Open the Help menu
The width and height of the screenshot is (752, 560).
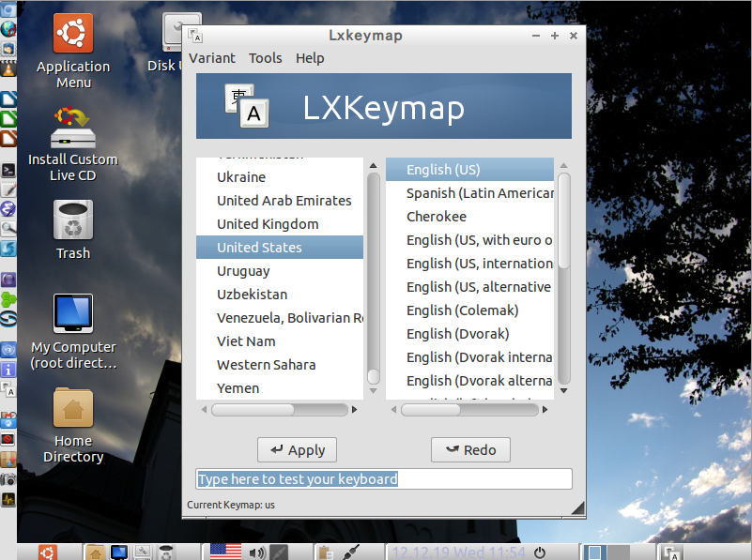[x=310, y=58]
